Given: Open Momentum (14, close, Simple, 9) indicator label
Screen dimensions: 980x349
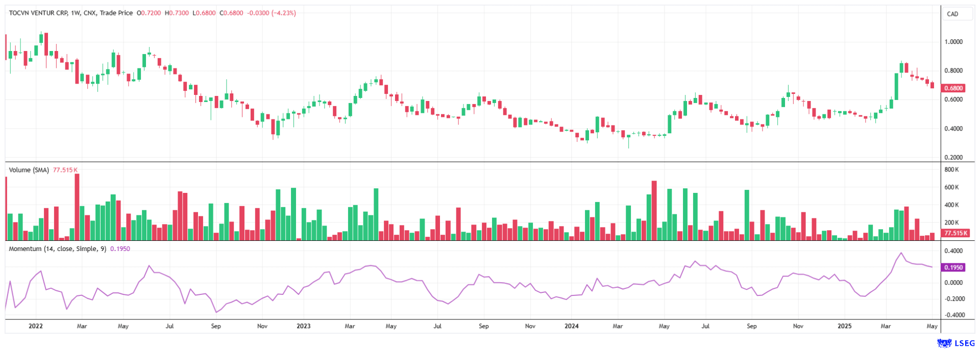Looking at the screenshot, I should pyautogui.click(x=57, y=249).
